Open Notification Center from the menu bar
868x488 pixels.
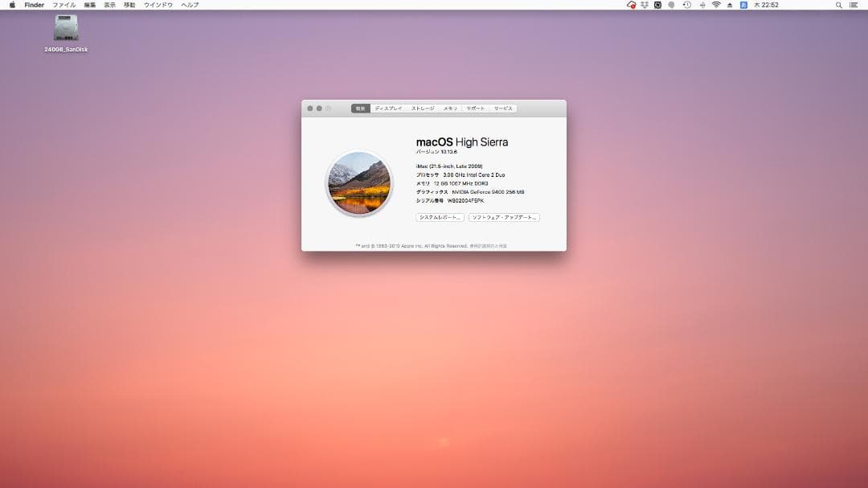click(x=855, y=5)
